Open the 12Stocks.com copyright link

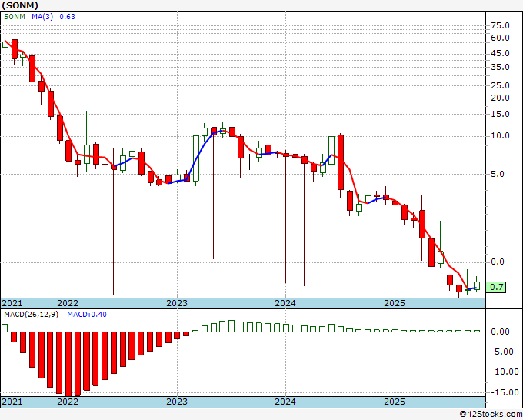[x=491, y=415]
